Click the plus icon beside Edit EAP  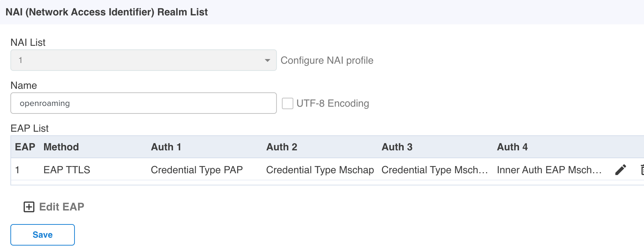29,207
